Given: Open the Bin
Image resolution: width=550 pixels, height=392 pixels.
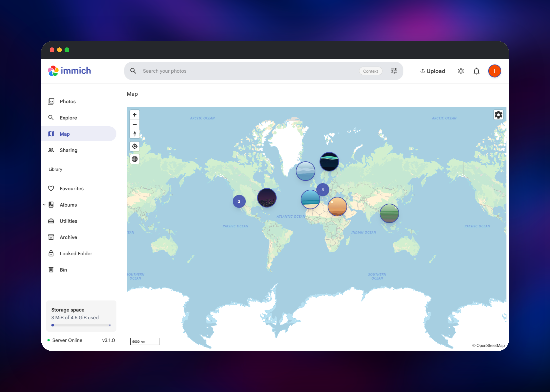Looking at the screenshot, I should [x=79, y=270].
